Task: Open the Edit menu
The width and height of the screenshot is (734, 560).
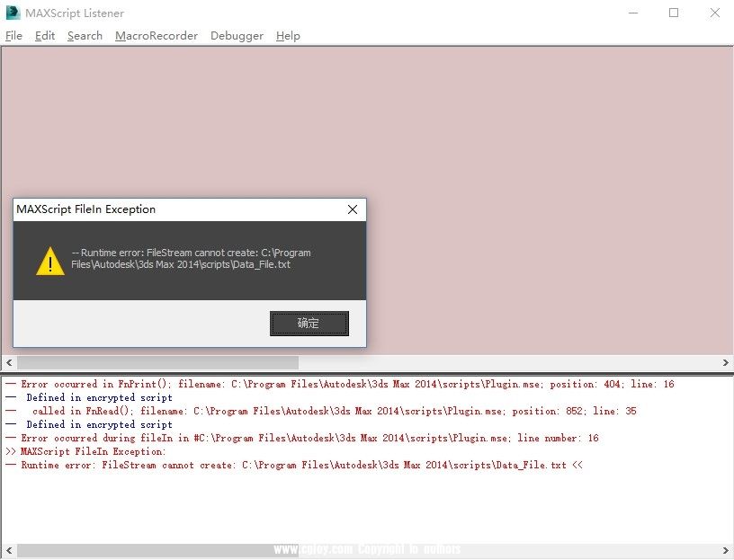Action: (45, 36)
